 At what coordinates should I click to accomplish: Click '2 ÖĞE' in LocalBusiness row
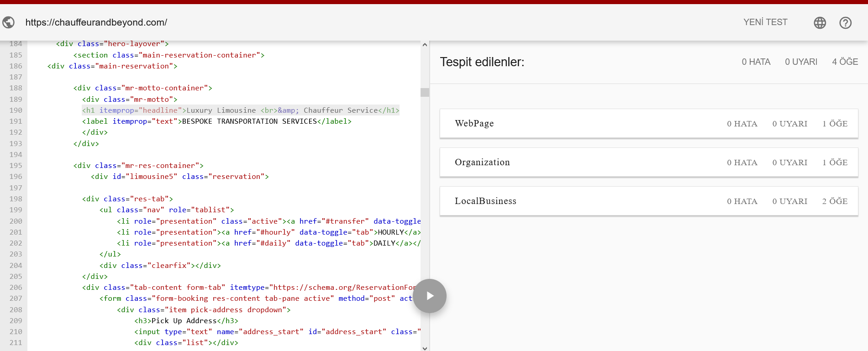pos(835,201)
